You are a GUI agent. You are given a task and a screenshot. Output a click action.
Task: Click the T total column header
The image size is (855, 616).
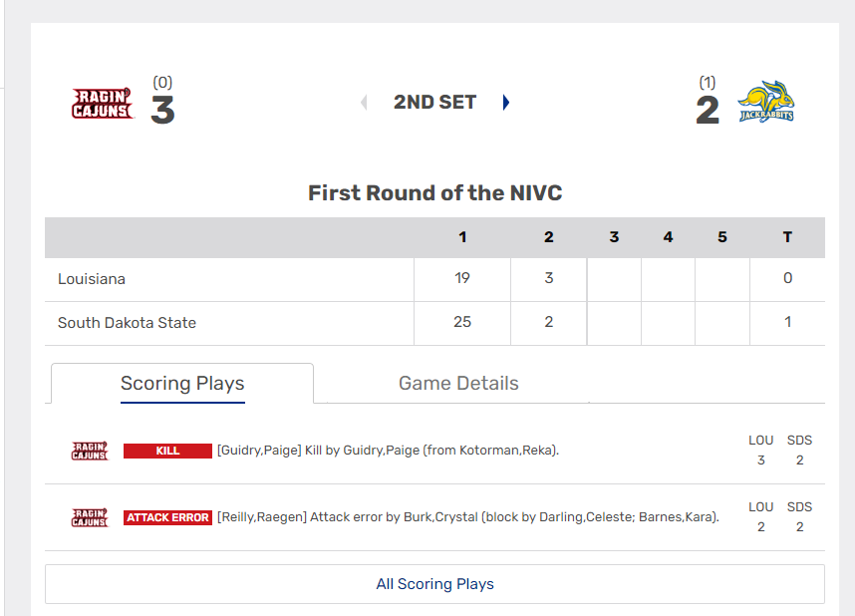coord(787,237)
